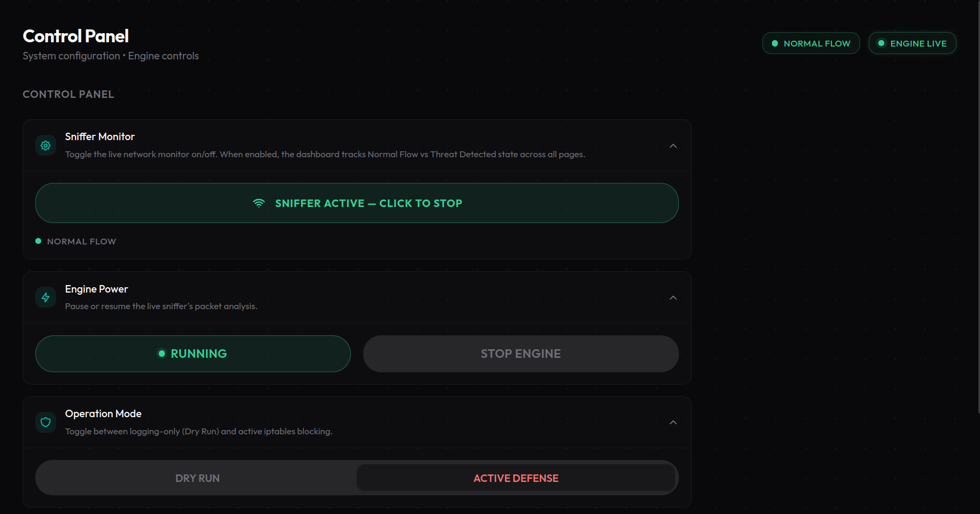The image size is (980, 514).
Task: Click the green status dot below sniffer button
Action: [x=39, y=241]
